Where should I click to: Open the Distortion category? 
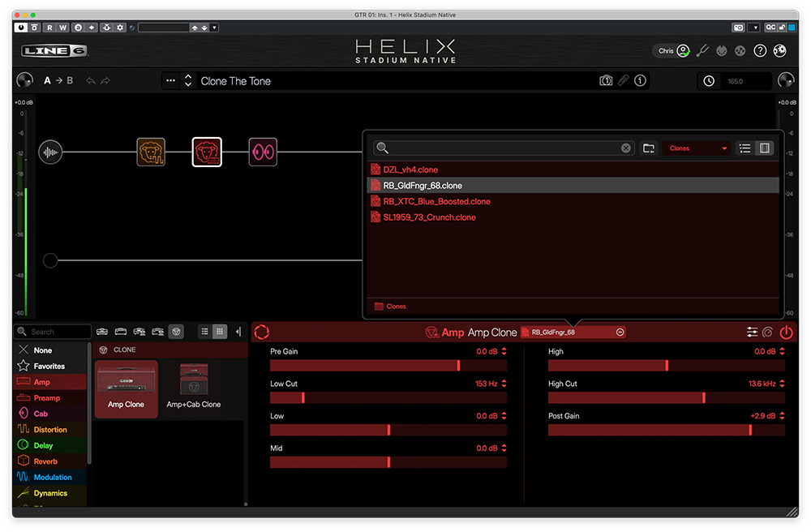click(49, 430)
